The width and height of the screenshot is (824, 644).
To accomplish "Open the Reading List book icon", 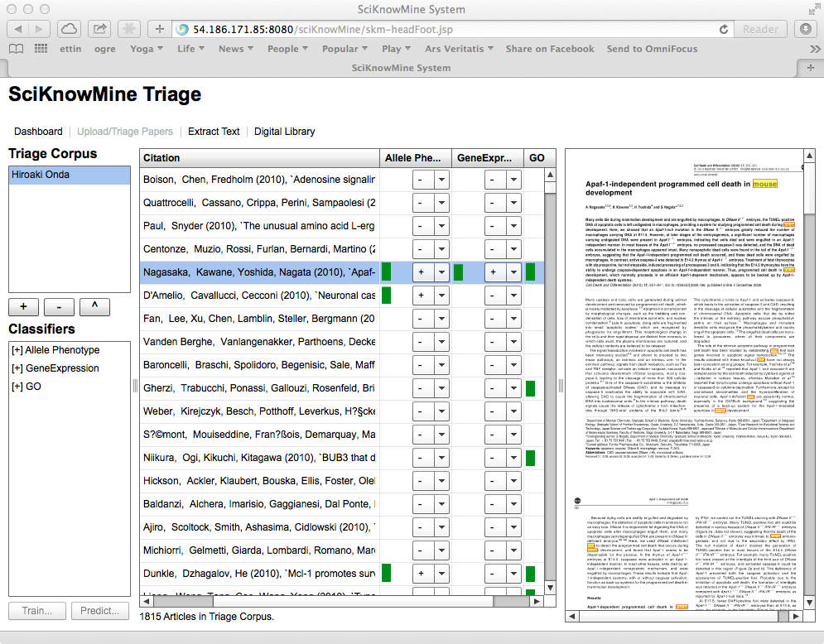I will coord(17,49).
